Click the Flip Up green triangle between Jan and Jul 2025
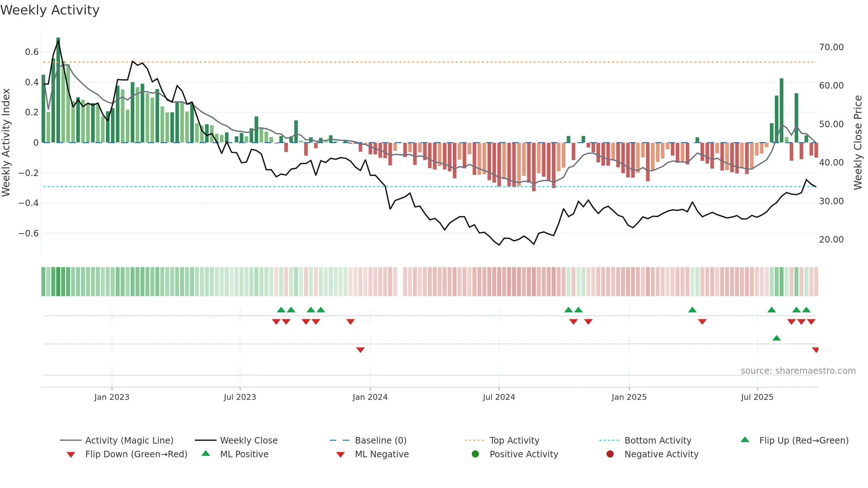The image size is (868, 488). (692, 310)
